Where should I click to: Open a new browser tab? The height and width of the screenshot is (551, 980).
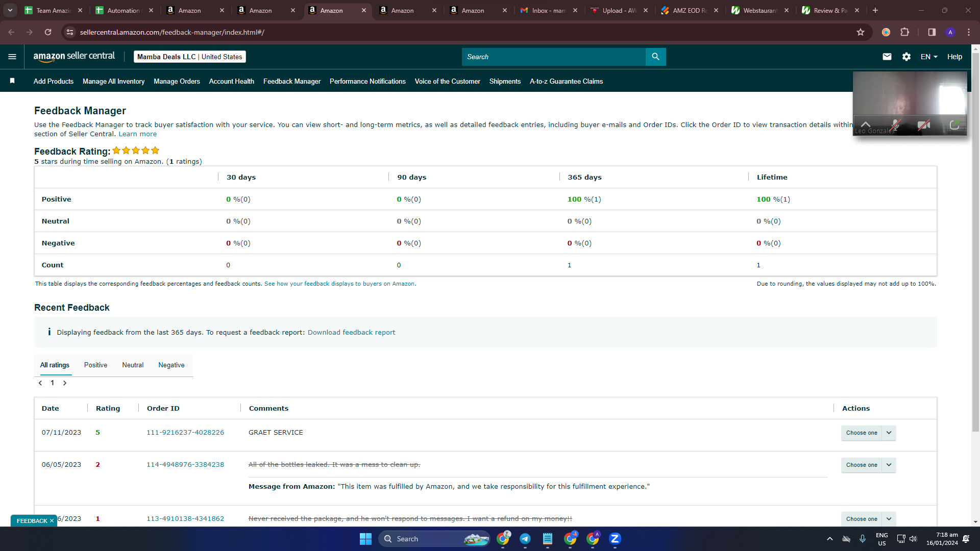875,10
